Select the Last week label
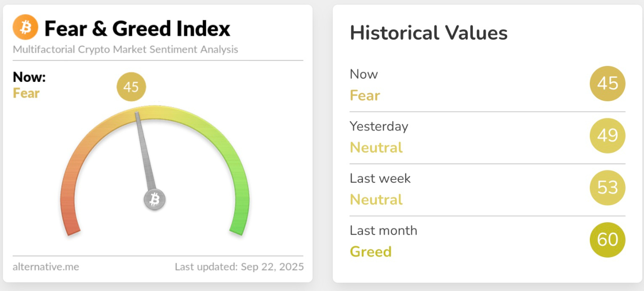Viewport: 644px width, 291px height. tap(380, 178)
